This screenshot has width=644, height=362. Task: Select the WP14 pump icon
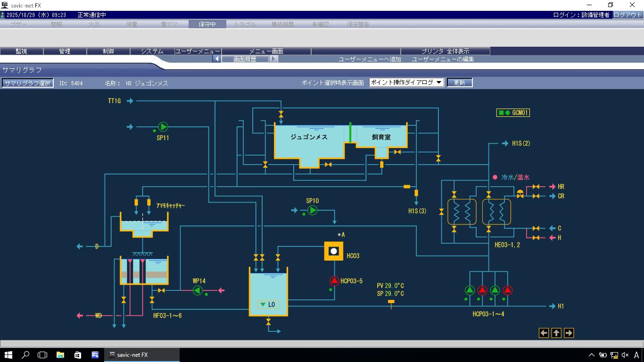pyautogui.click(x=198, y=290)
